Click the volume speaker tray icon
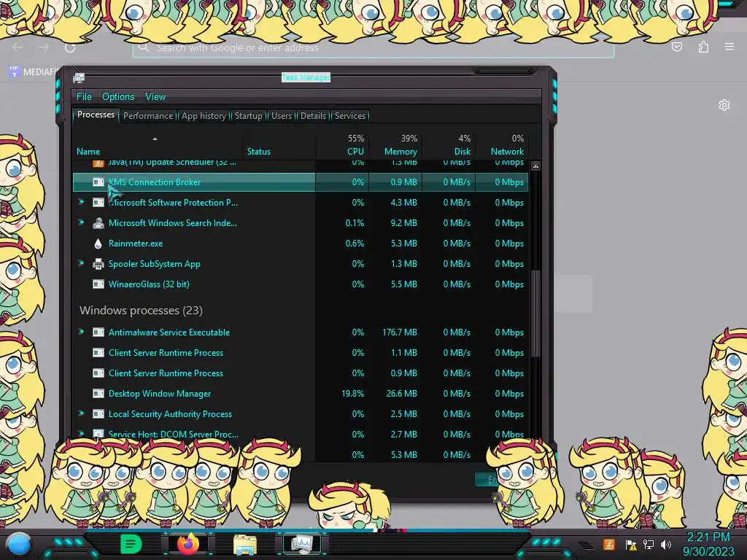The height and width of the screenshot is (560, 747). coord(666,544)
